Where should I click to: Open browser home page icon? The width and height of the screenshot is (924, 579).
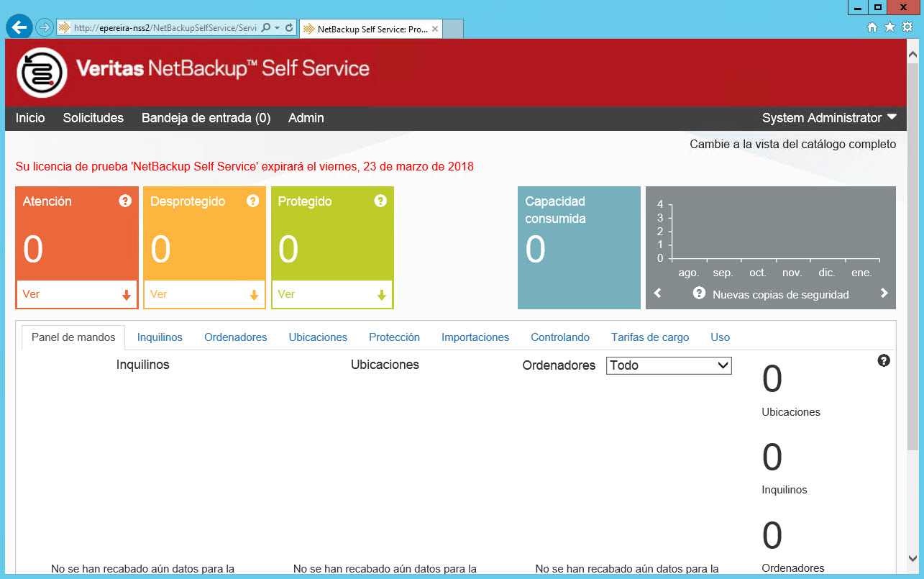(x=872, y=27)
